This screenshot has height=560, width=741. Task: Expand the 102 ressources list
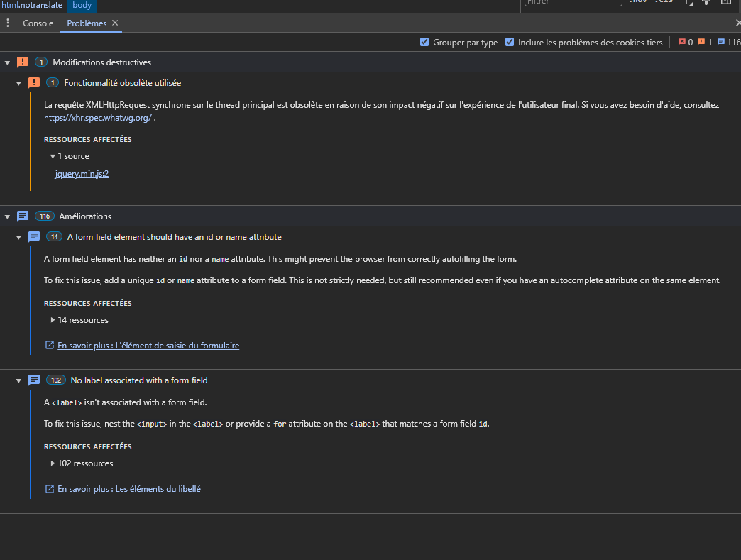pos(53,463)
